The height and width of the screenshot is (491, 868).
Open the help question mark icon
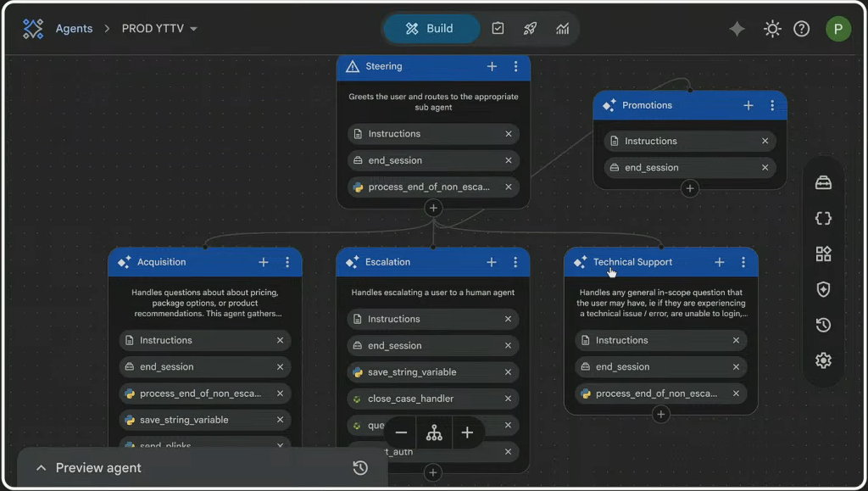(801, 29)
